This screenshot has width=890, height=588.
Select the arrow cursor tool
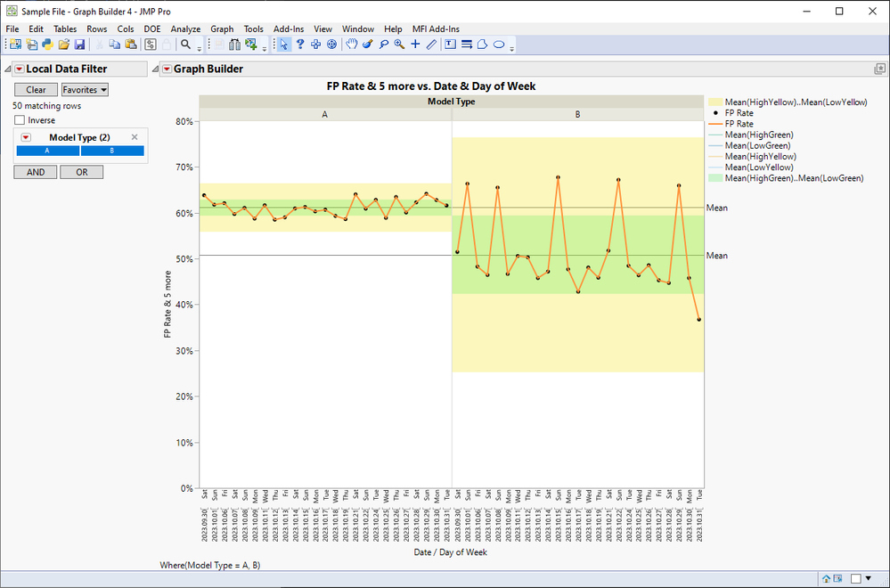(284, 45)
